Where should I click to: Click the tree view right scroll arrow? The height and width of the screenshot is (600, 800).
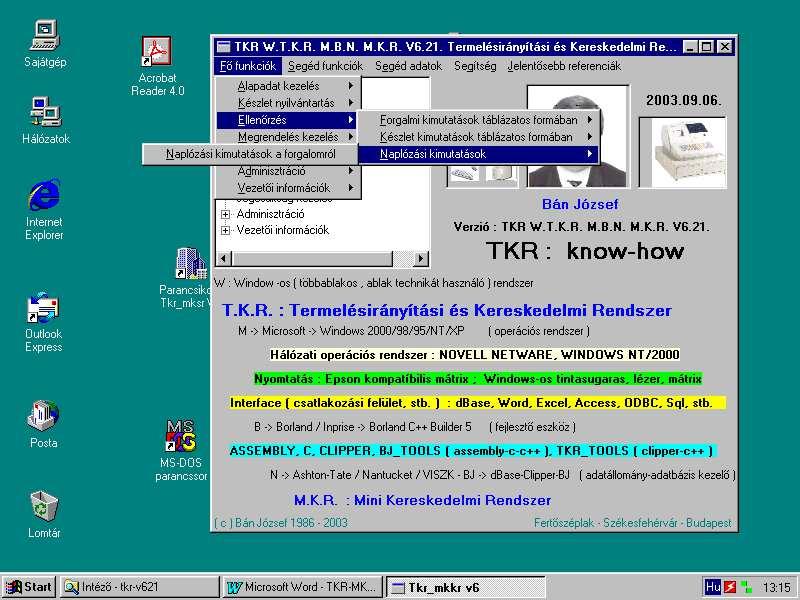[420, 259]
